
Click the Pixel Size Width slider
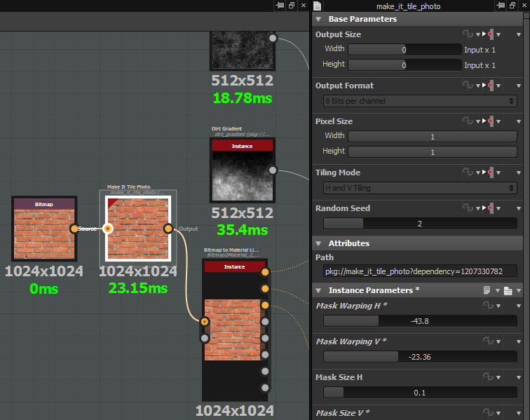[x=433, y=137]
